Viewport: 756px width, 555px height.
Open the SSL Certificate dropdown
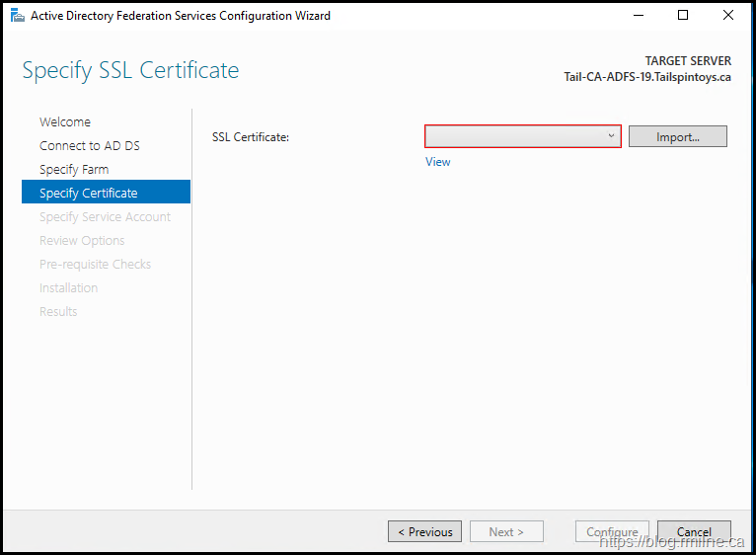523,137
